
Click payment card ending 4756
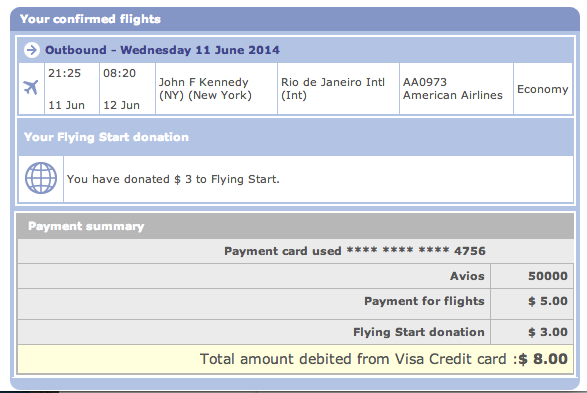(355, 251)
